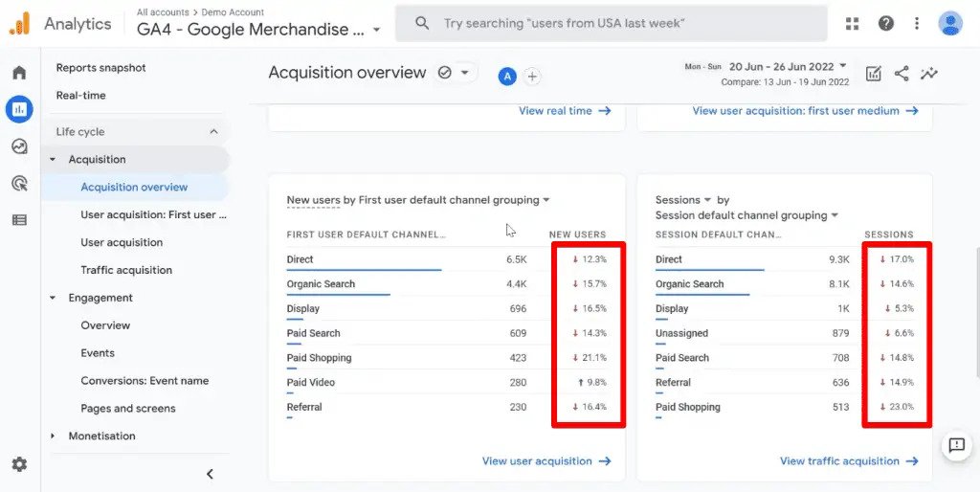Viewport: 980px width, 492px height.
Task: Open the Real-time report
Action: [80, 96]
